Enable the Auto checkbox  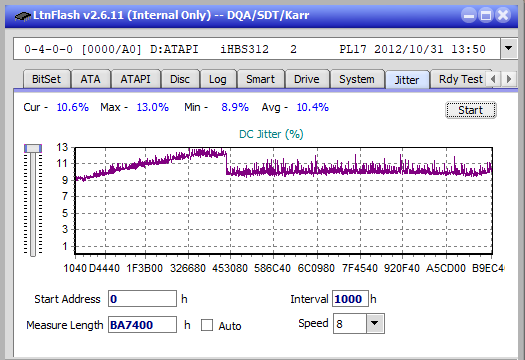[207, 325]
